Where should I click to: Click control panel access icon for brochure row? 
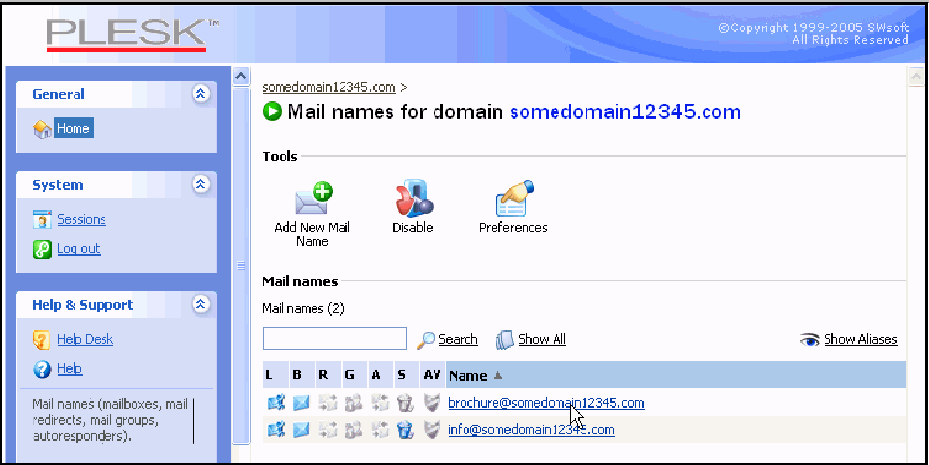(x=276, y=403)
